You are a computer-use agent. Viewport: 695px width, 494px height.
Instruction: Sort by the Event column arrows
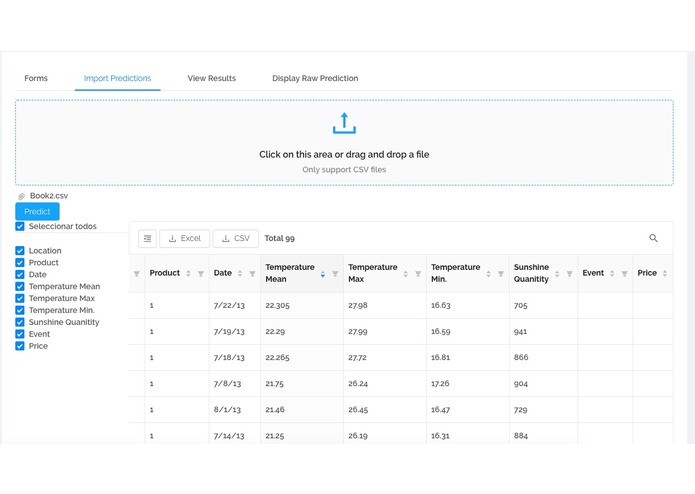pos(612,273)
